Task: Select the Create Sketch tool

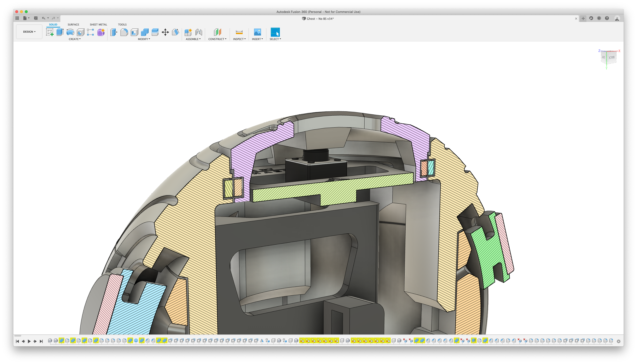Action: click(50, 32)
